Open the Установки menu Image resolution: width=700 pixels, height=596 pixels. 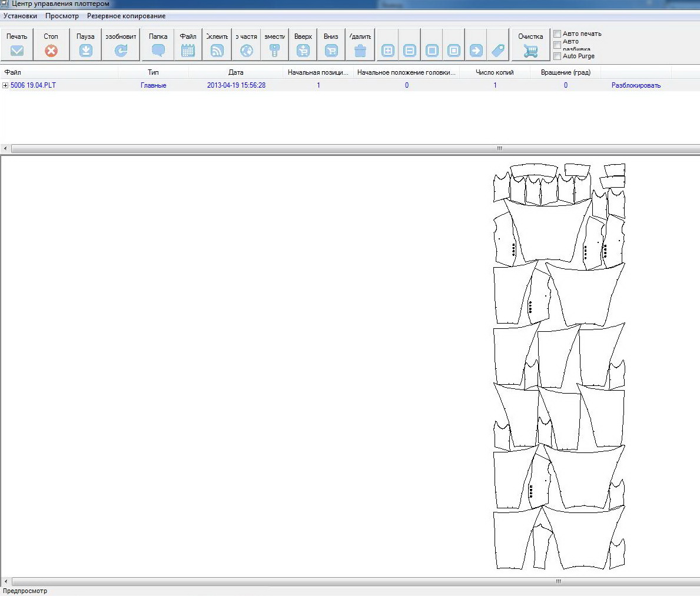20,16
